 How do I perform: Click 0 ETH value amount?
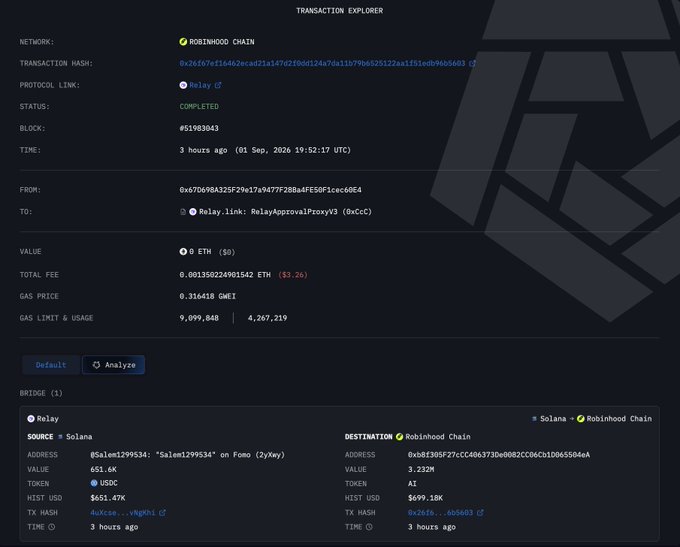200,252
